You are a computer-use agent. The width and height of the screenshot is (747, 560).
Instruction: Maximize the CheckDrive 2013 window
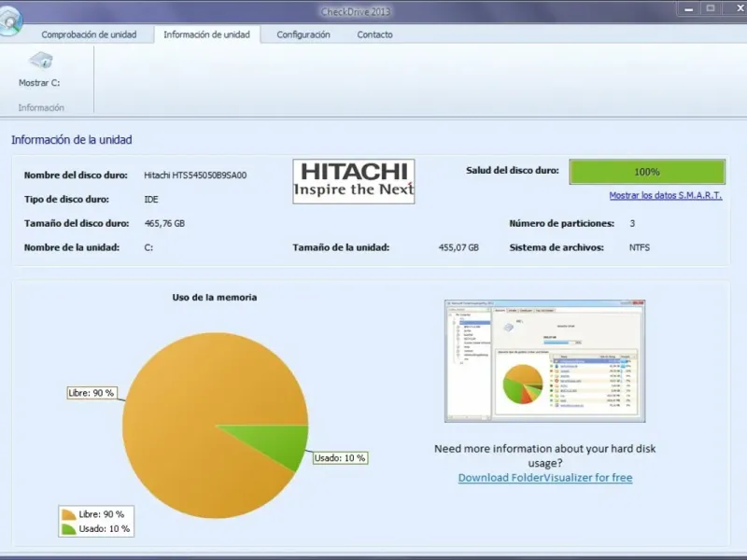(711, 8)
